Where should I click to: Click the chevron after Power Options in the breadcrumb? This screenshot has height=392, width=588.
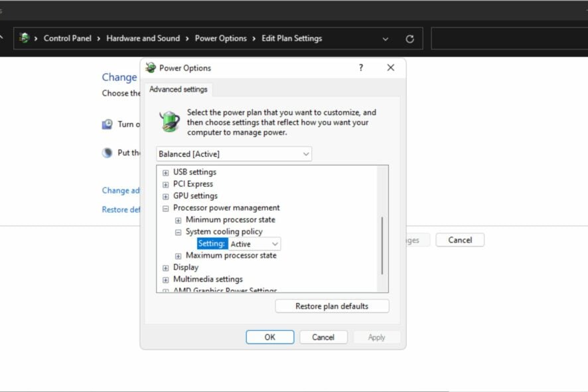click(254, 39)
